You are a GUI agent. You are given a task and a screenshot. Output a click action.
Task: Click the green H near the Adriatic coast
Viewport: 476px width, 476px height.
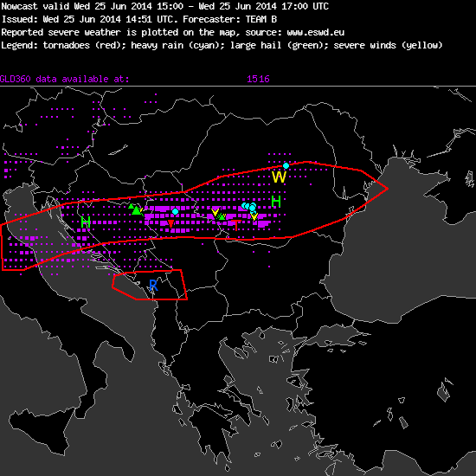(86, 222)
